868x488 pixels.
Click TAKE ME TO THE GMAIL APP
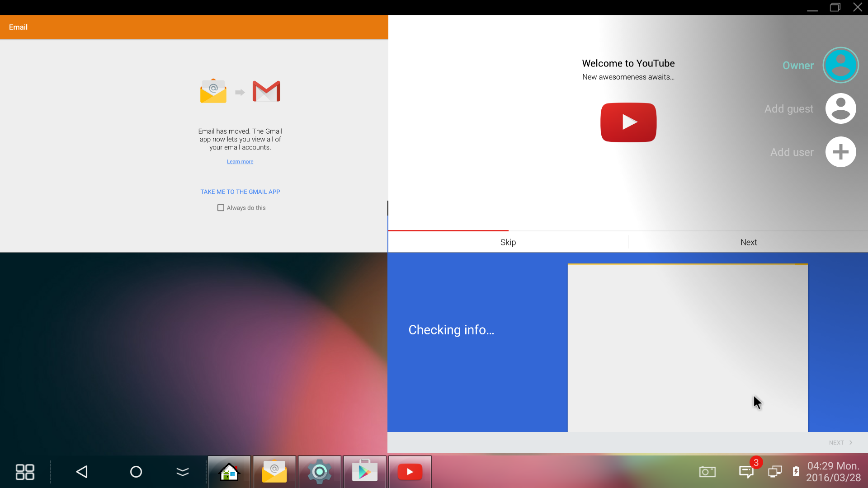(x=241, y=192)
